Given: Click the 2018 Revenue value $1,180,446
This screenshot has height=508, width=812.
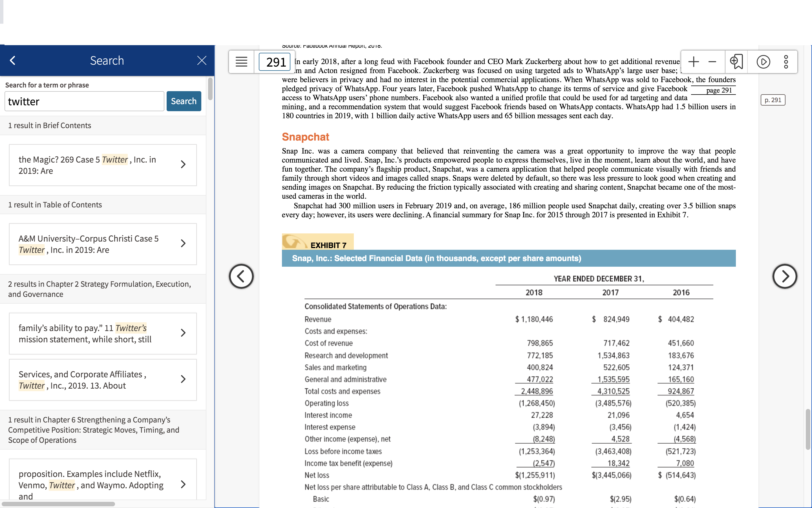Looking at the screenshot, I should click(x=534, y=319).
